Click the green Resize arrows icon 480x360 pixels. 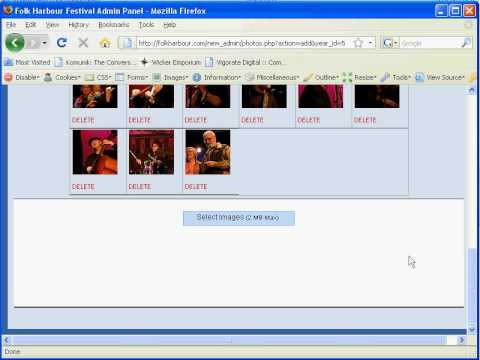[347, 77]
